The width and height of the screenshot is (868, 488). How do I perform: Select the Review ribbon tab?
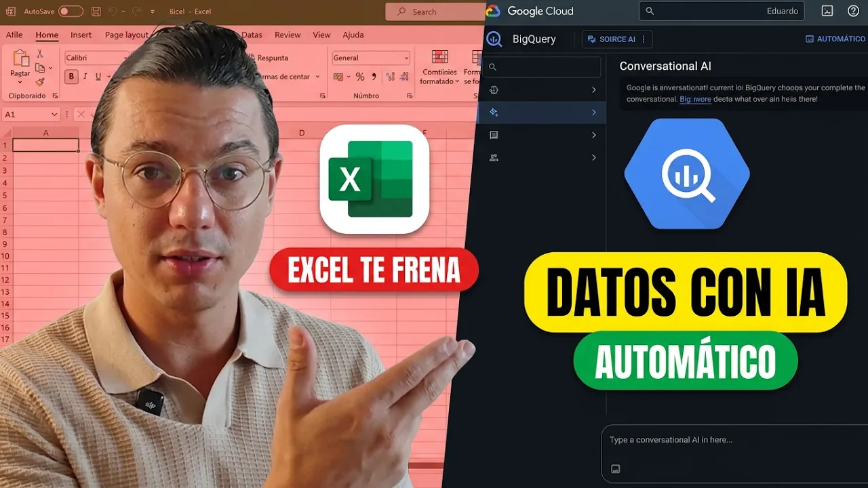288,35
